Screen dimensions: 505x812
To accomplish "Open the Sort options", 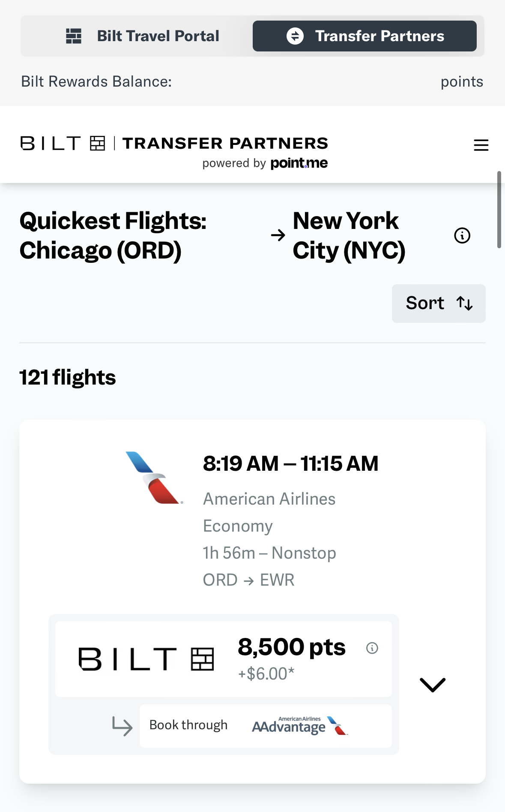I will point(438,303).
